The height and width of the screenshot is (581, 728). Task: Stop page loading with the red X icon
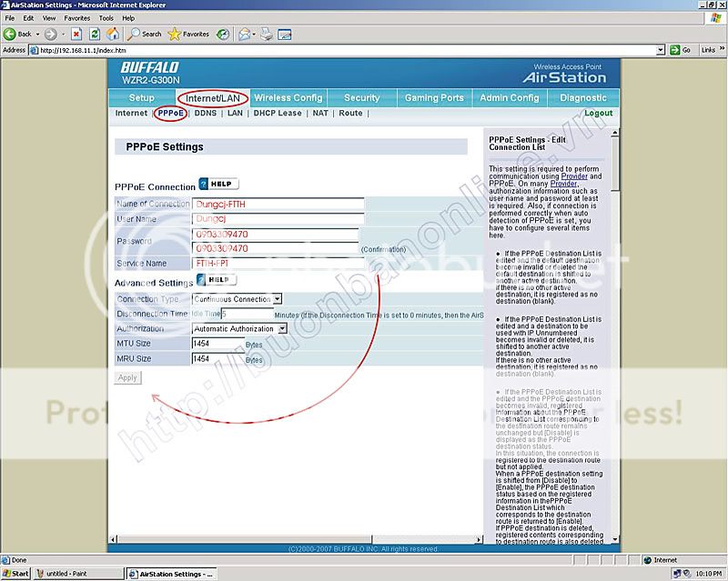pos(76,34)
